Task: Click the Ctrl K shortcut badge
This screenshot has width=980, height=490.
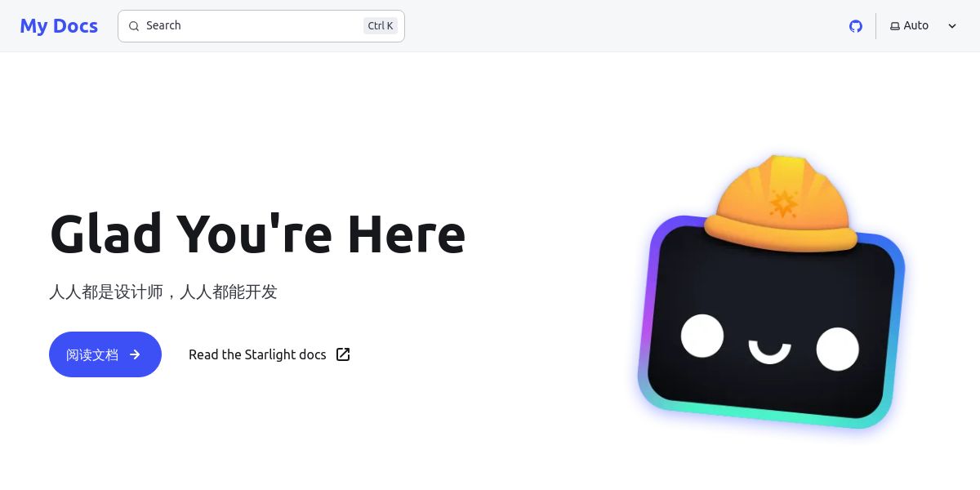Action: [x=381, y=26]
